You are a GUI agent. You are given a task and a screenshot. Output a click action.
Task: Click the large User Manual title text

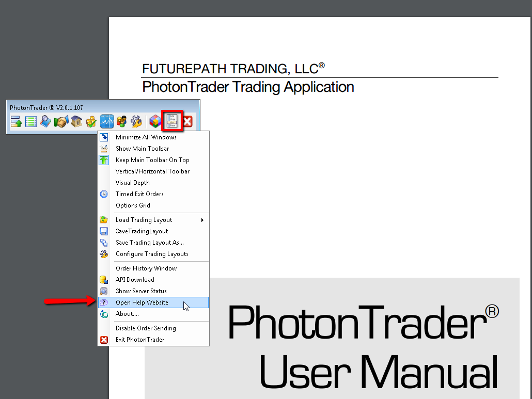(x=379, y=372)
